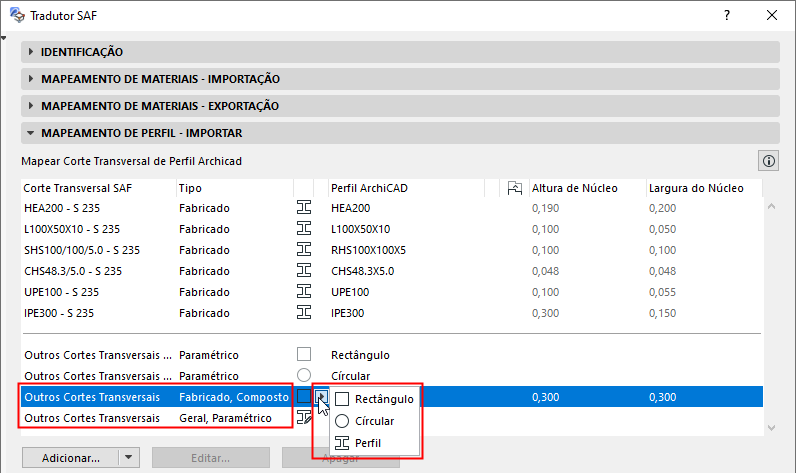Click the Círcular profile cell in the table
Image resolution: width=796 pixels, height=473 pixels.
pos(351,376)
